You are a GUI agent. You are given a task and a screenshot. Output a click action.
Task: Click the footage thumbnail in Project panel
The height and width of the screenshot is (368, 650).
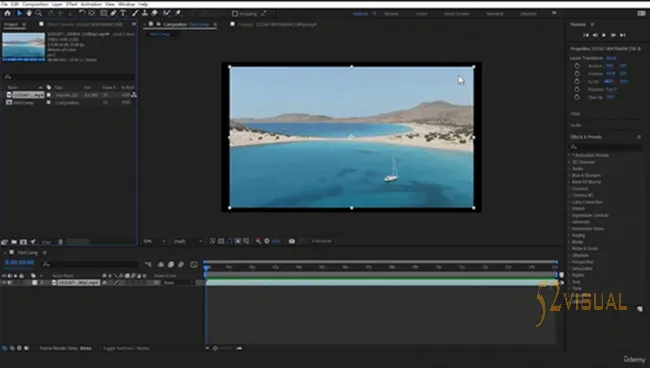[23, 46]
